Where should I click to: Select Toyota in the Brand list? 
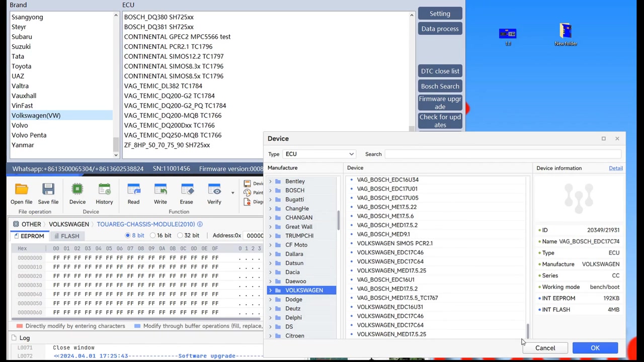tap(62, 66)
